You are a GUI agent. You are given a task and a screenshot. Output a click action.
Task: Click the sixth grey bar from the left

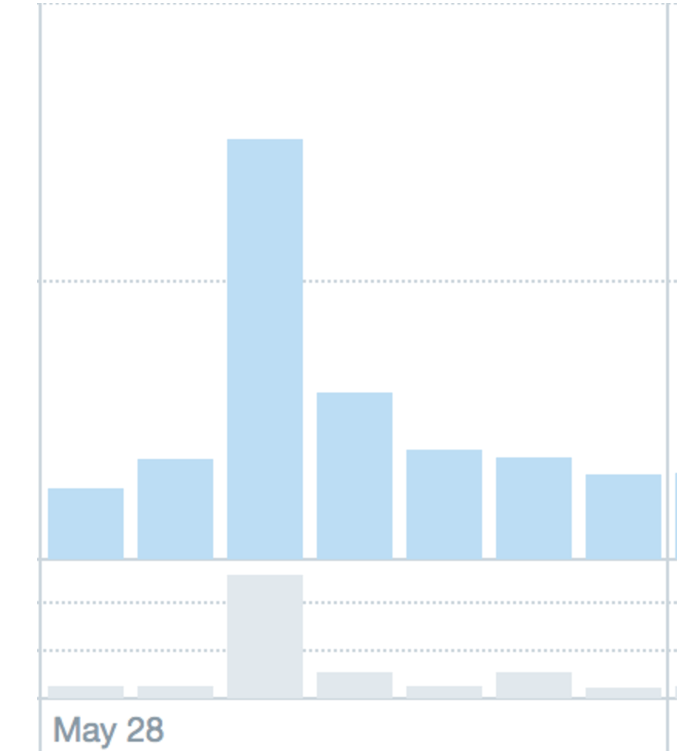[533, 685]
